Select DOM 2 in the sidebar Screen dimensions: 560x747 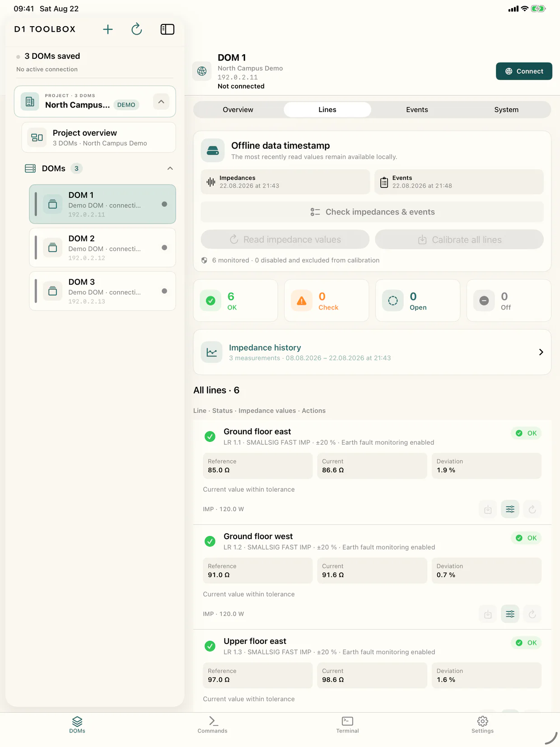103,248
